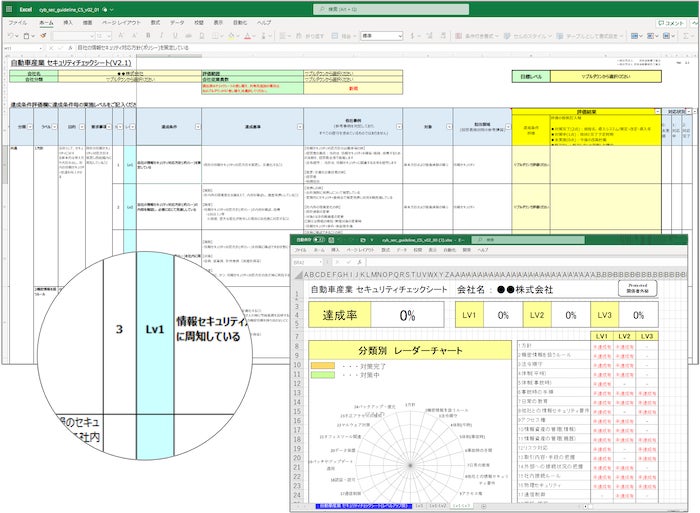Viewport: 700px width, 513px height.
Task: Select the Format Painter brush icon
Action: tap(43, 36)
